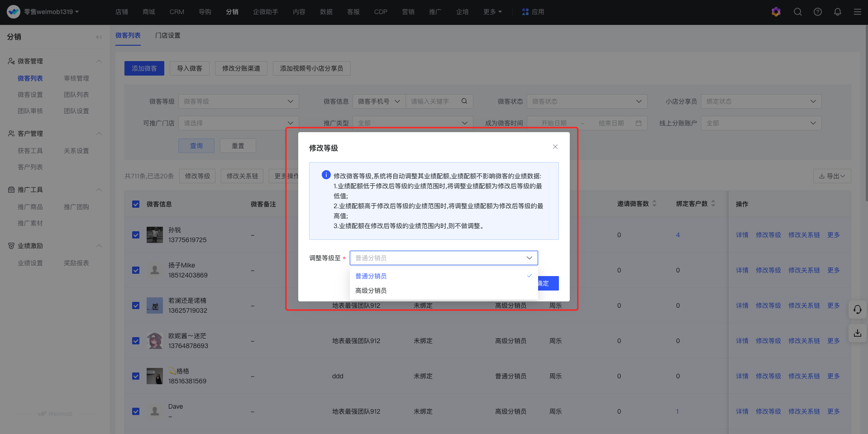This screenshot has height=434, width=868.
Task: Click the customer service headset icon
Action: pos(857,310)
